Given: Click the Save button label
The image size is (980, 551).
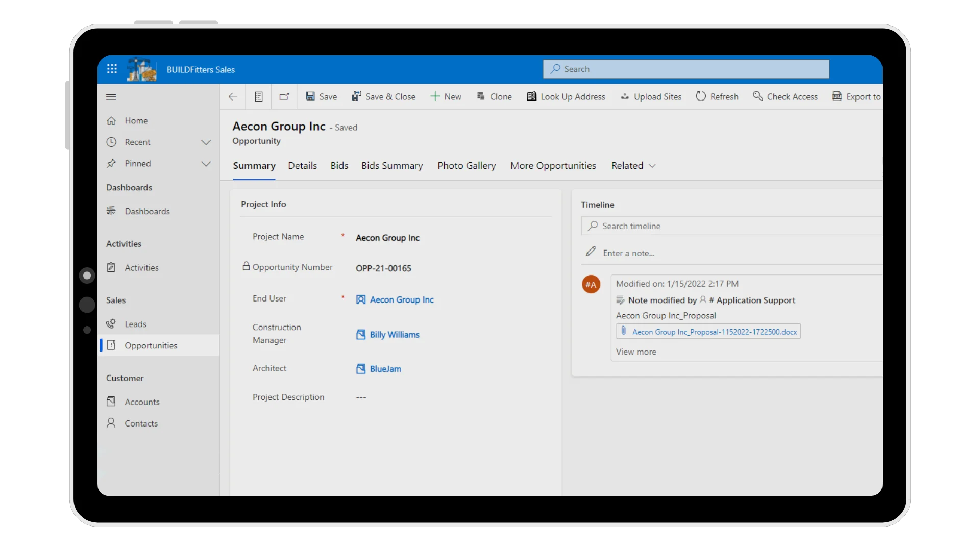Looking at the screenshot, I should (328, 97).
